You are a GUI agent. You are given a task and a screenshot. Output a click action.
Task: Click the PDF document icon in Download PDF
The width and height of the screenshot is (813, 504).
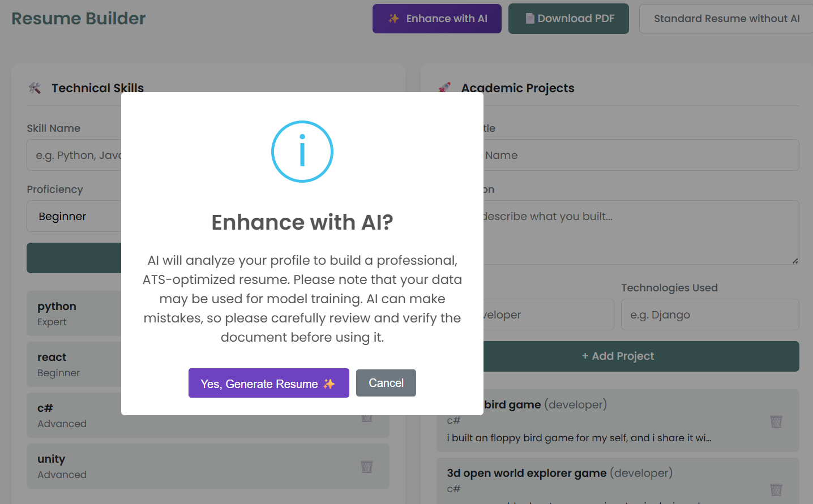coord(530,19)
